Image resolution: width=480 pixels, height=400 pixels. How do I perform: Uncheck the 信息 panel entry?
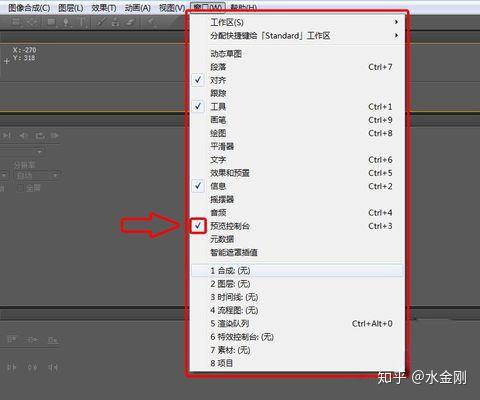[x=297, y=186]
